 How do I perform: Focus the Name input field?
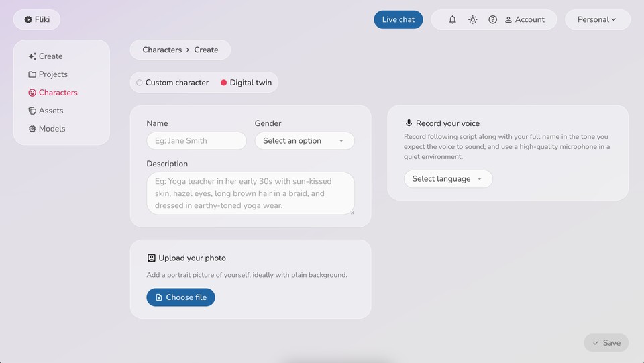pos(197,140)
